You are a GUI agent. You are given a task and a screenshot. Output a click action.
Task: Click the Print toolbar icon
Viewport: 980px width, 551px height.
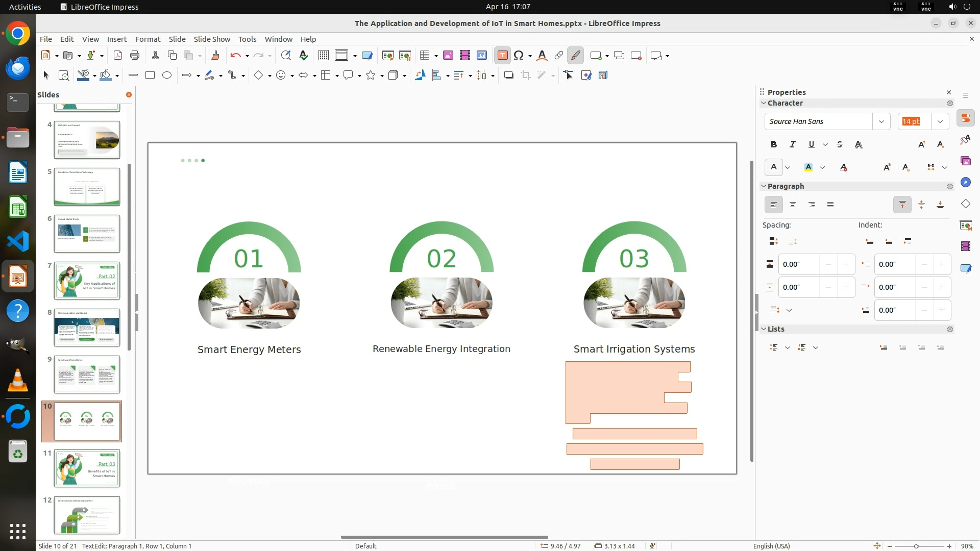[x=135, y=56]
